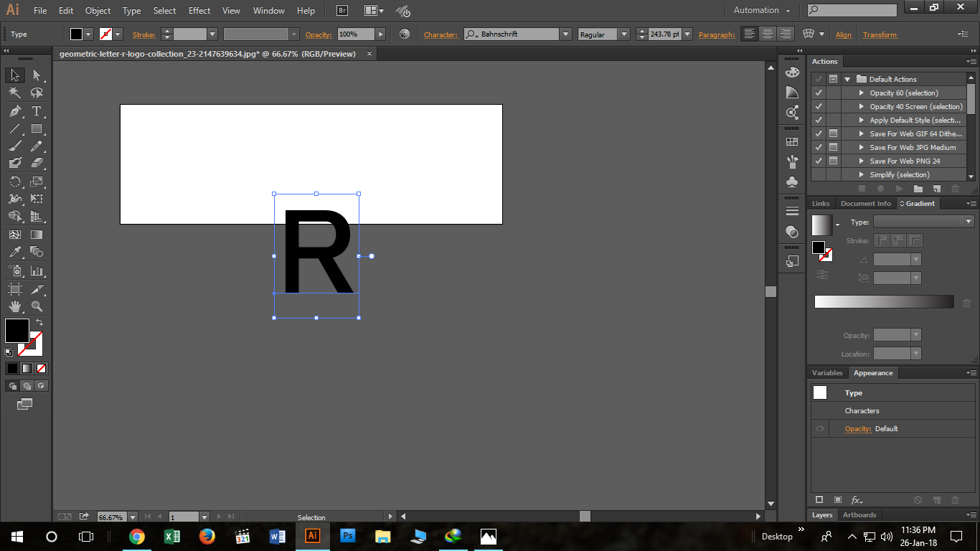Select the Column Graph tool
Image resolution: width=980 pixels, height=551 pixels.
(37, 271)
